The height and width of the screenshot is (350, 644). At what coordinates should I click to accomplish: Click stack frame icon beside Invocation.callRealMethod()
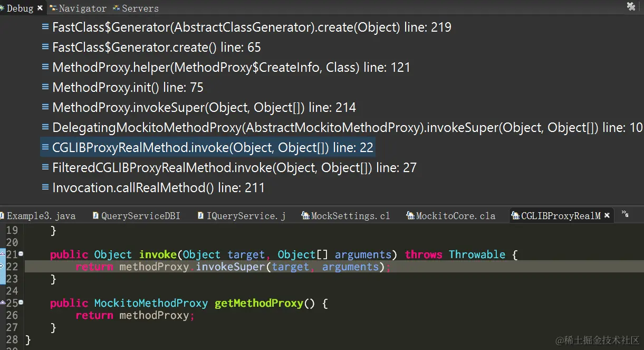click(45, 188)
